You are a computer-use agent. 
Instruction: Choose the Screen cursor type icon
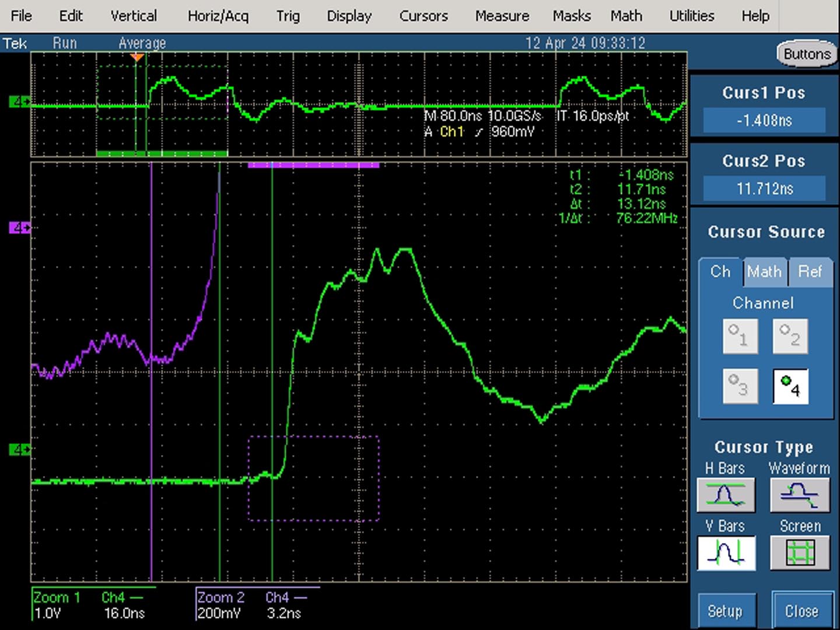tap(800, 553)
